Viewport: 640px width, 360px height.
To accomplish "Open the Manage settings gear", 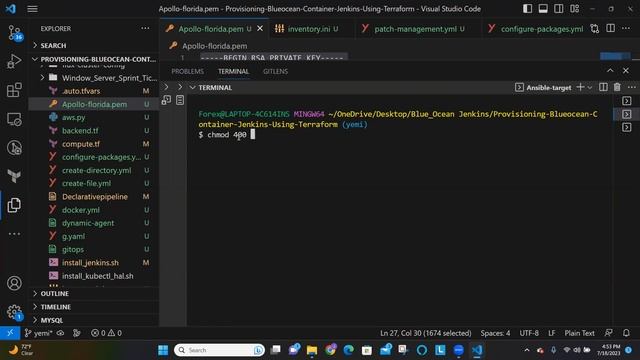I will pyautogui.click(x=14, y=312).
